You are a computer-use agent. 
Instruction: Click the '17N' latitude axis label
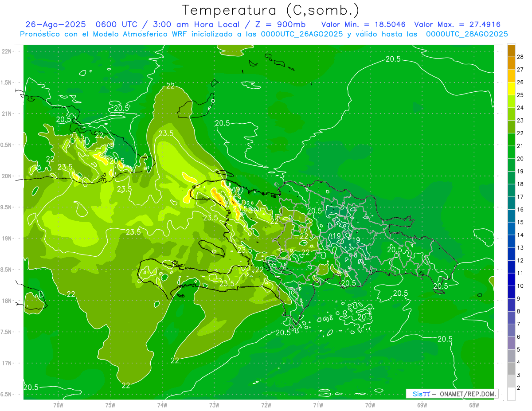[7, 363]
